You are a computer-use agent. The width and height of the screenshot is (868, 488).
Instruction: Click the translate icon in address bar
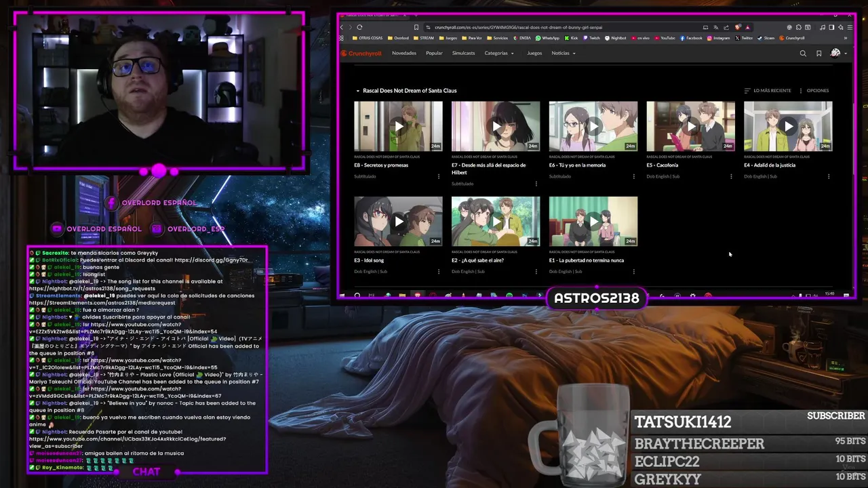(715, 27)
